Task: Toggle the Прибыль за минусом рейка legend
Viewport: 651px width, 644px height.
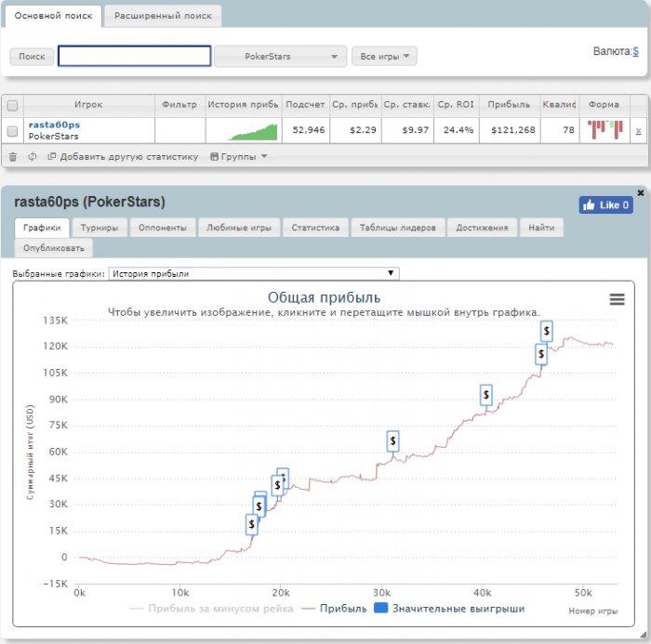Action: tap(211, 609)
